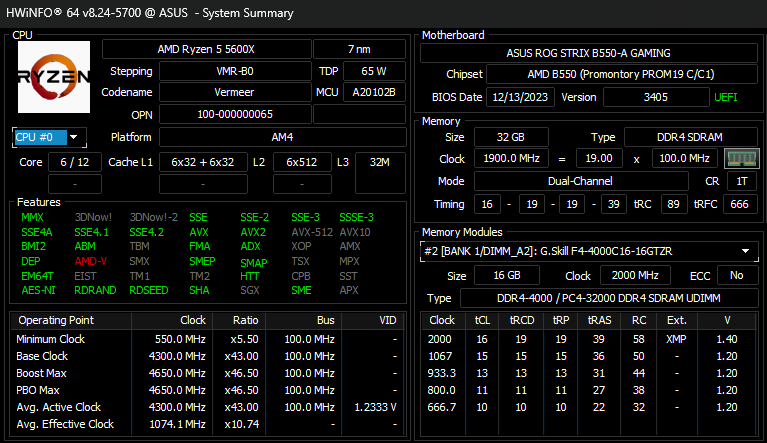The width and height of the screenshot is (767, 443).
Task: Click the Chipset value AMD B550
Action: click(x=621, y=74)
